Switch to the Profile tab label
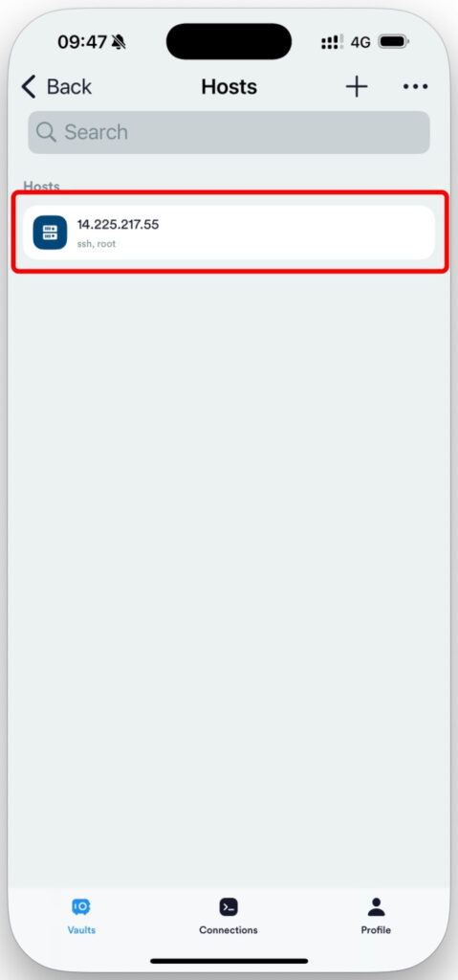The height and width of the screenshot is (980, 458). [376, 930]
